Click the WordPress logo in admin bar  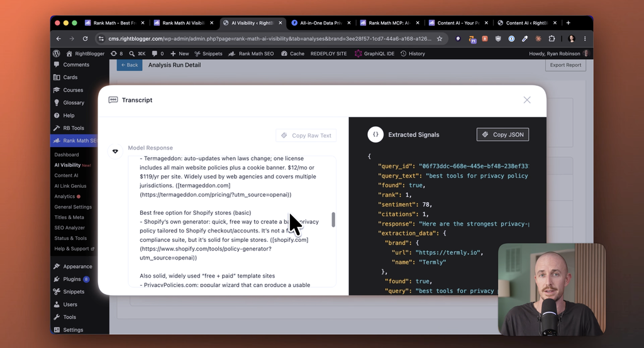57,54
